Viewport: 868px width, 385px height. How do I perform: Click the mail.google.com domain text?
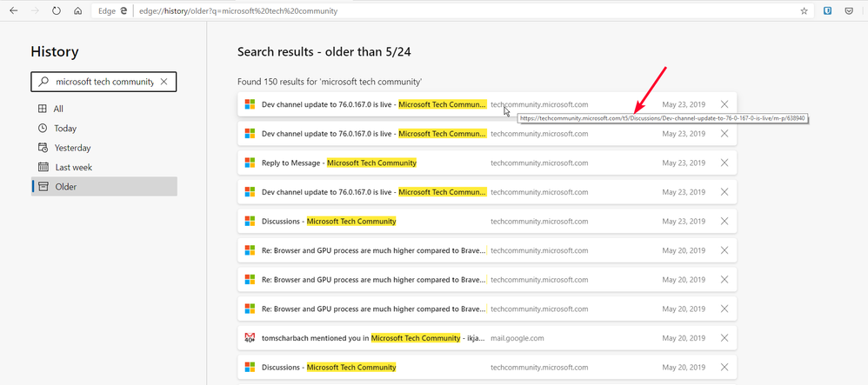pos(517,337)
